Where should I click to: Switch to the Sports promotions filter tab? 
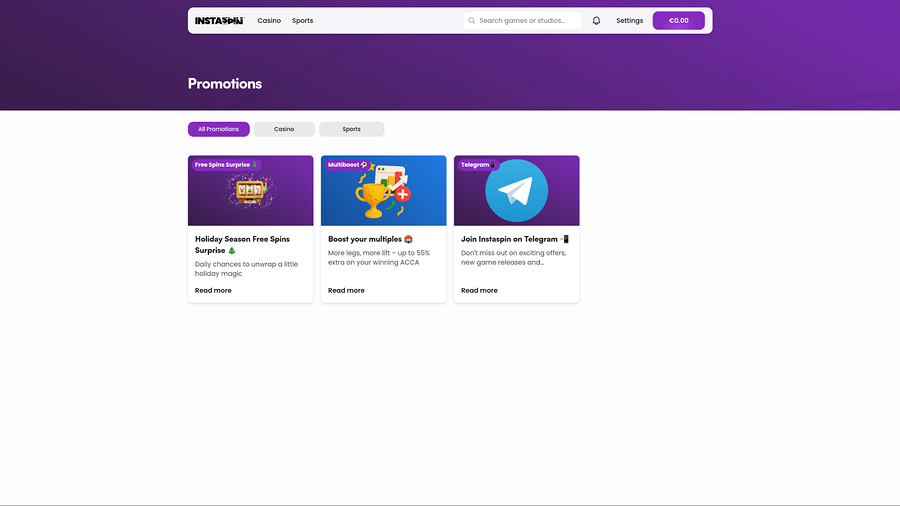click(x=351, y=129)
